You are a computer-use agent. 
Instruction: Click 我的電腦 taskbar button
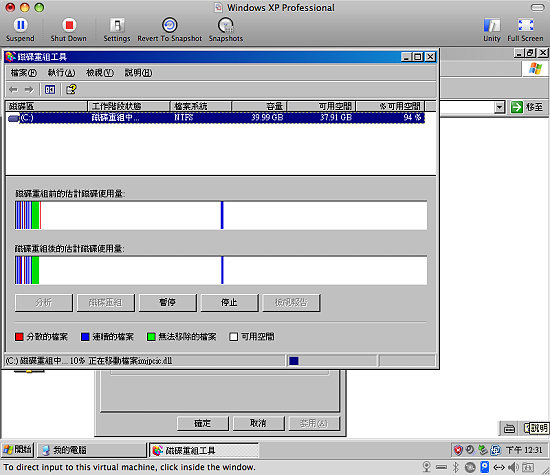coord(92,450)
